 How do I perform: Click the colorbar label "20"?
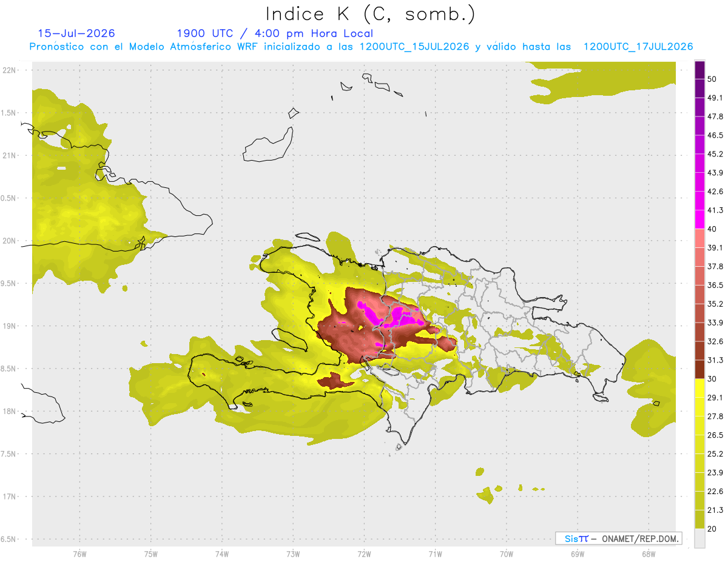(x=712, y=529)
